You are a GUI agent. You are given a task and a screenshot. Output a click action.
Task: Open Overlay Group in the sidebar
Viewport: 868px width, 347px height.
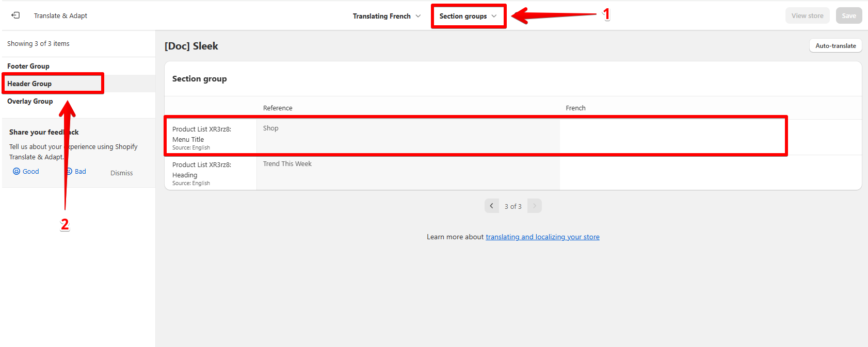pos(30,101)
